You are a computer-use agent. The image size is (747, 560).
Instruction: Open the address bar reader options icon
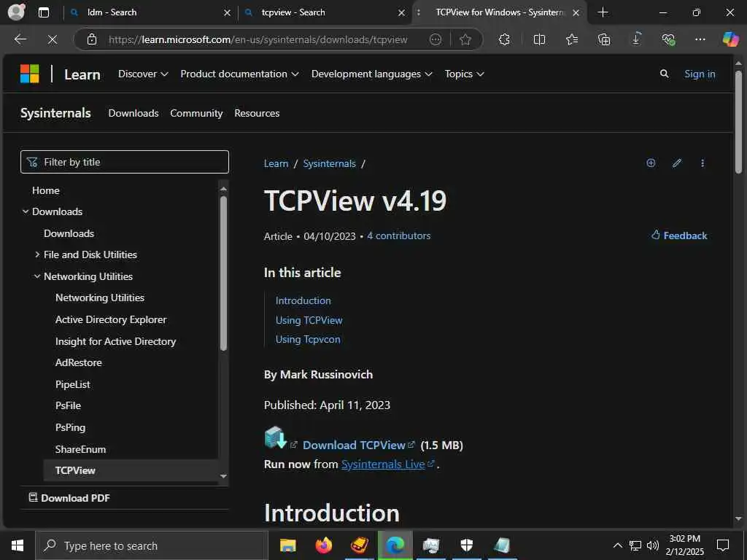coord(436,39)
